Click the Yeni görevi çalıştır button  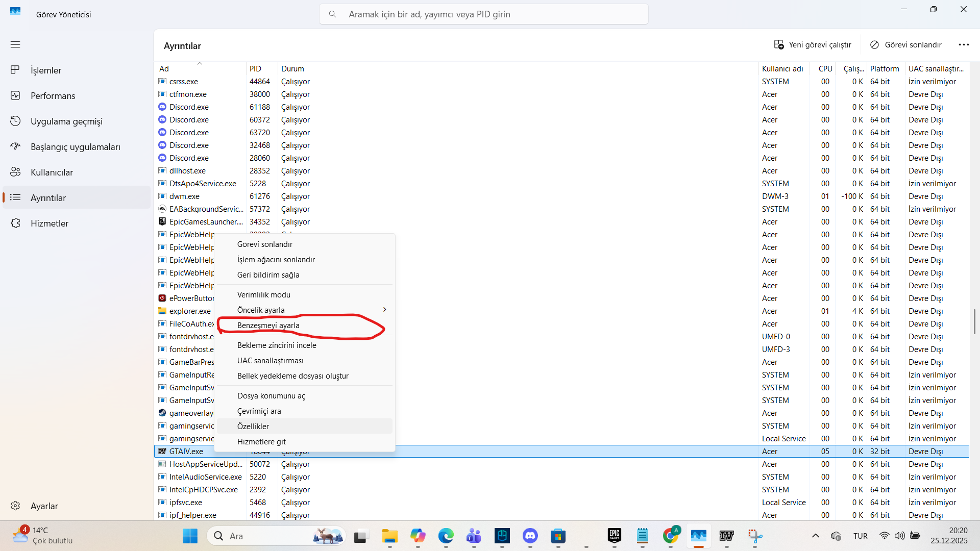tap(813, 45)
